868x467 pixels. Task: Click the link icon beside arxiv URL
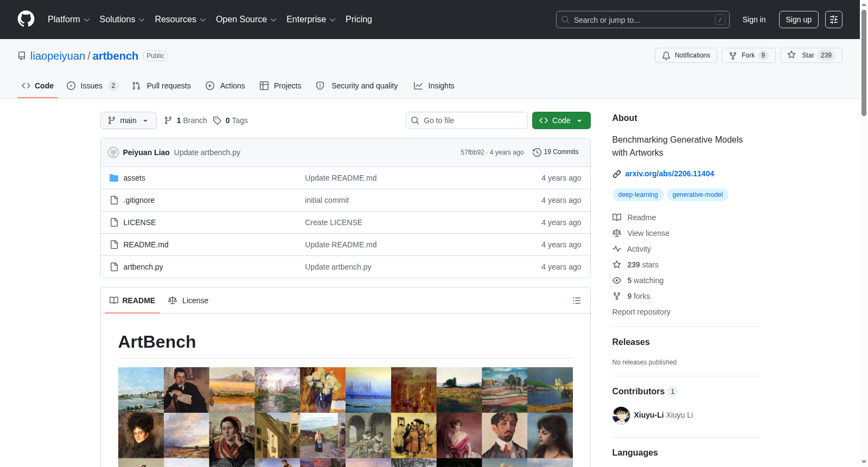click(617, 174)
